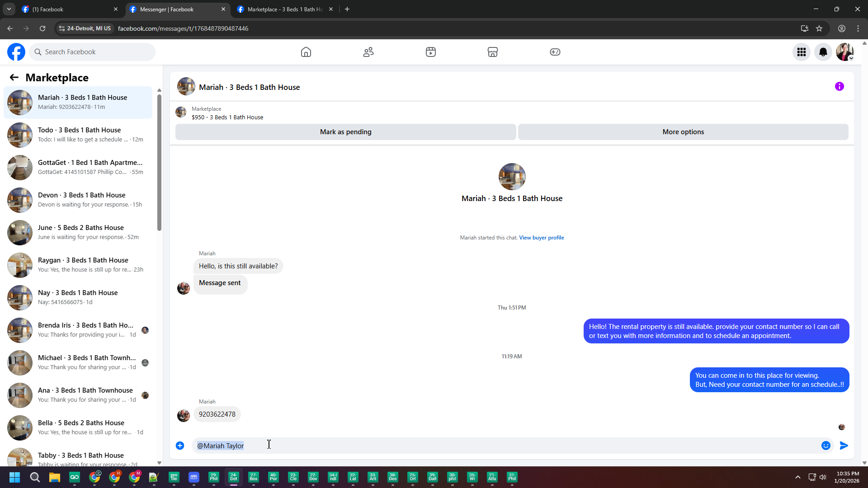Open Windows taskbar search

coord(35,477)
